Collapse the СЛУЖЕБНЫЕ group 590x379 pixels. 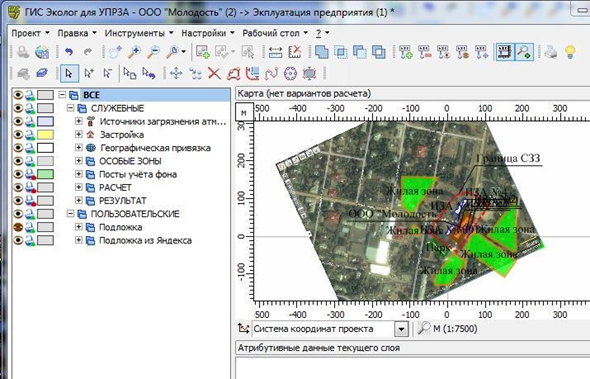[x=70, y=108]
